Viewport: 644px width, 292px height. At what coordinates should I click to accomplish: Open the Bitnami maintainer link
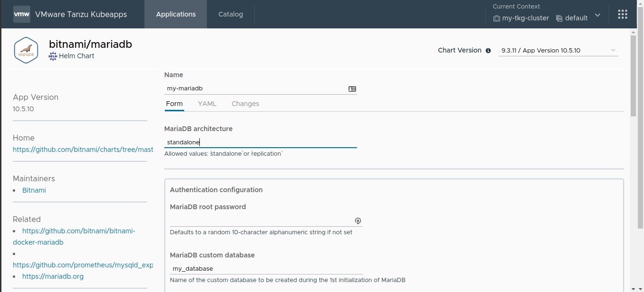(34, 190)
